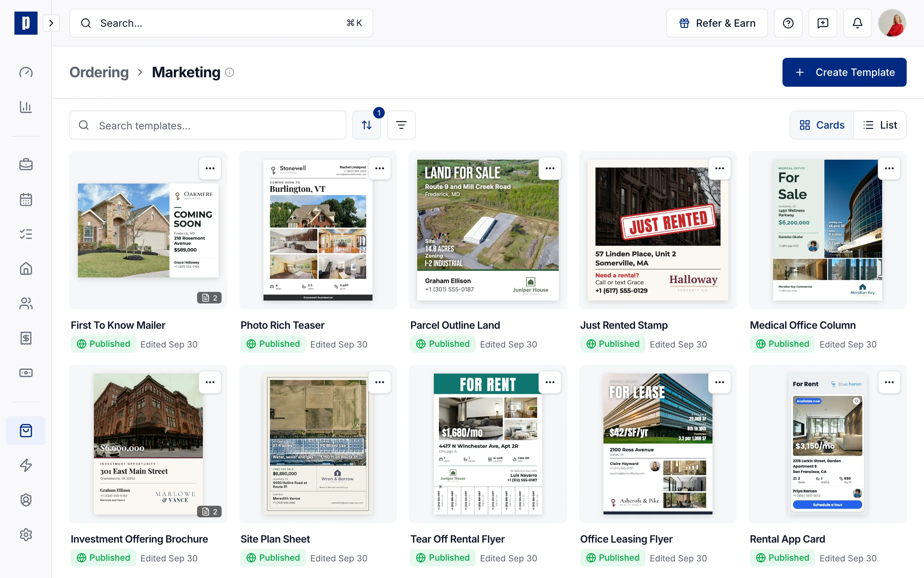Open the bar chart reports sidebar icon
The image size is (924, 578).
tap(26, 107)
